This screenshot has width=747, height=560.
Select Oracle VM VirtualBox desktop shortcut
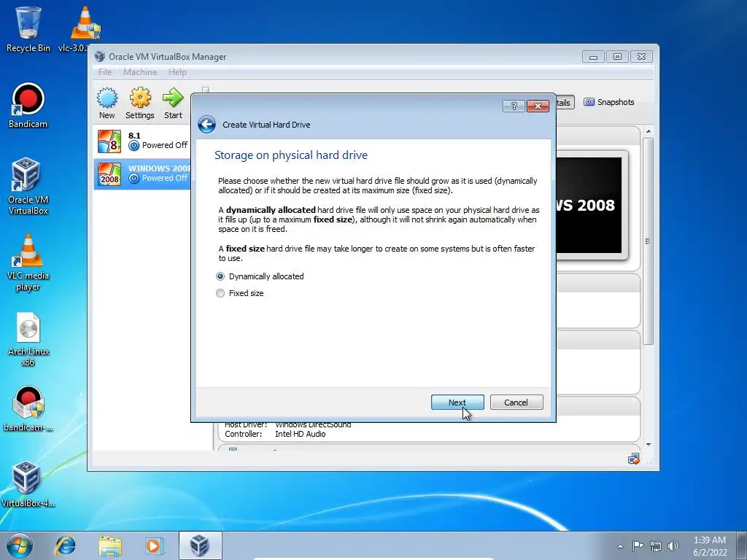[28, 186]
